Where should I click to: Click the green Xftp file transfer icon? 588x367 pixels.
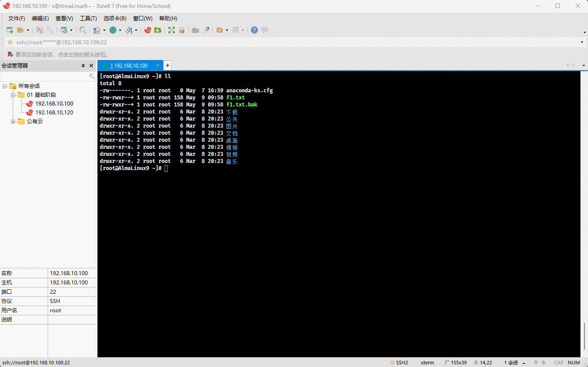pyautogui.click(x=157, y=30)
